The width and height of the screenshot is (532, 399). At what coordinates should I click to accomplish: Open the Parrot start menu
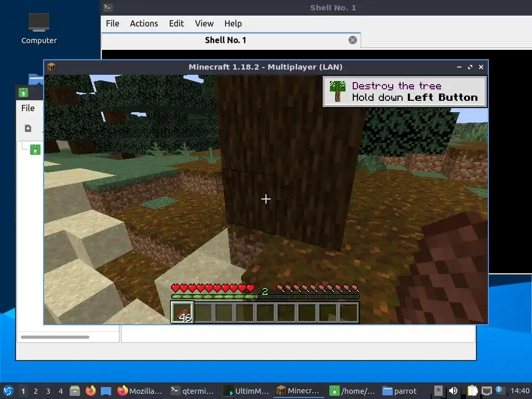(8, 391)
